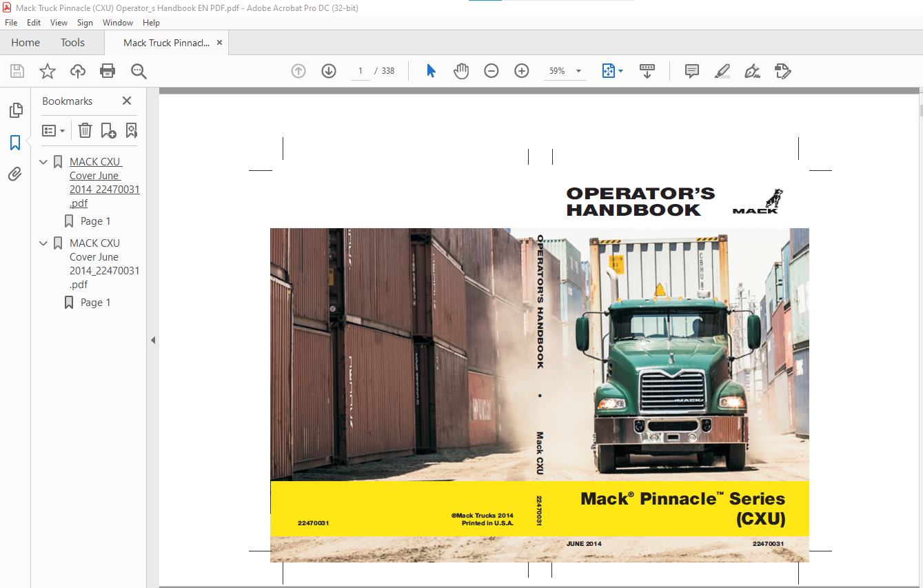The image size is (923, 588).
Task: Click the Stamp/request signatures icon
Action: (782, 71)
